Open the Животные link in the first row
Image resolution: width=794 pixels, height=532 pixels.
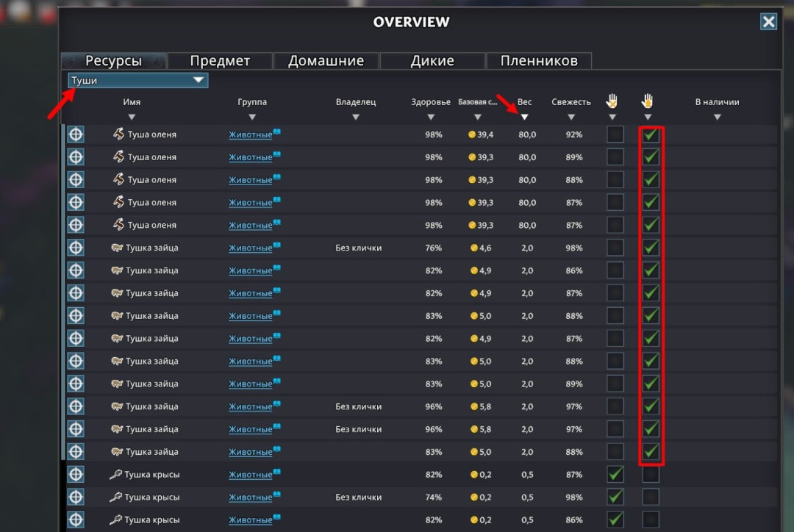point(250,134)
